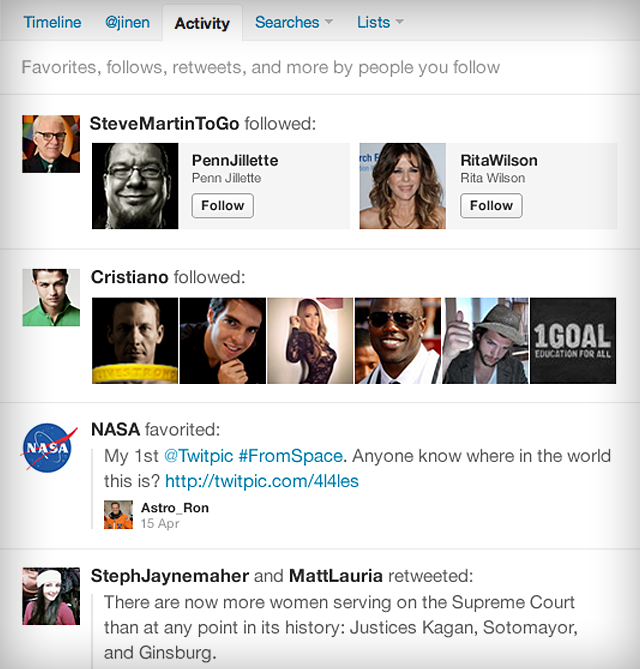Open SteveMartinToGo's profile avatar

[x=50, y=144]
